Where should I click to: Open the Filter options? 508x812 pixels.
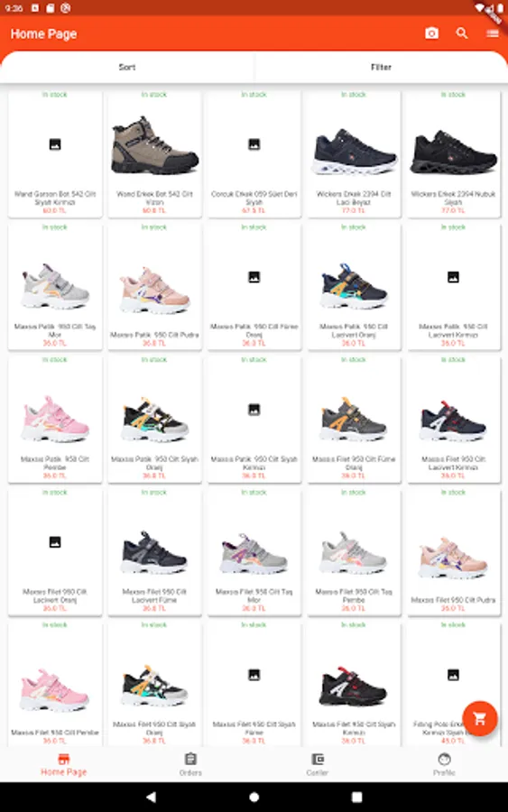[x=381, y=68]
